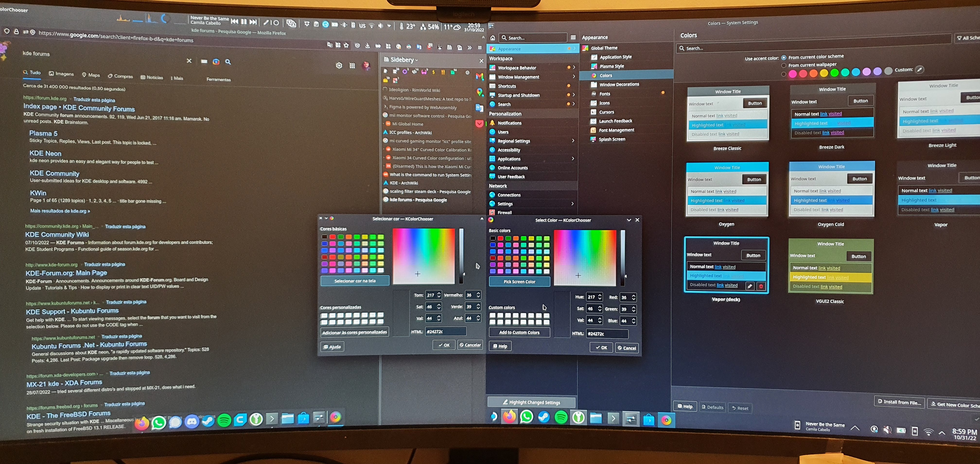This screenshot has height=464, width=980.
Task: Select From current wallpaper radio
Action: tap(784, 65)
